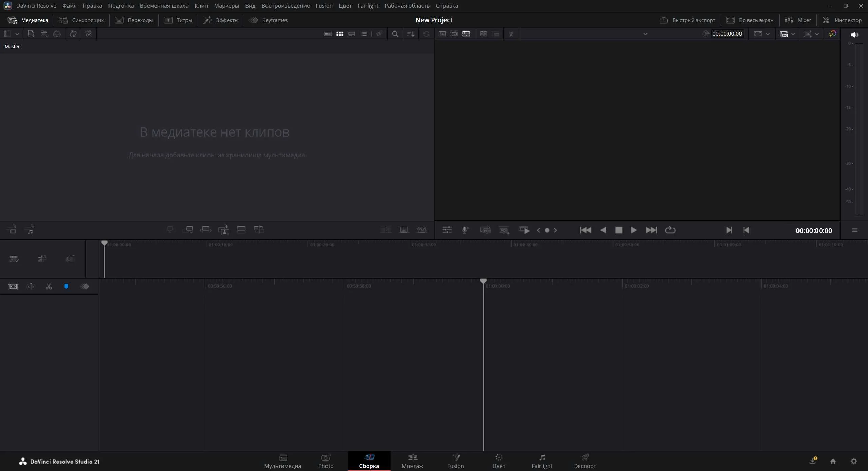Select list view in media pool
Image resolution: width=868 pixels, height=471 pixels.
point(363,34)
